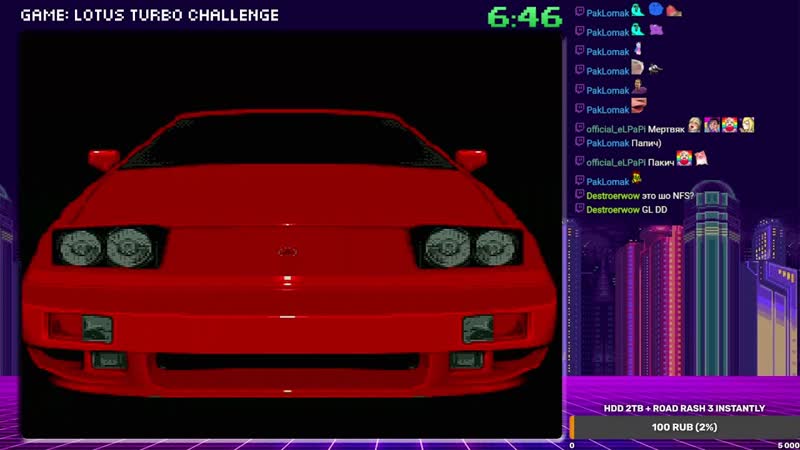Click Twitch badge on the Пакич message
800x450 pixels.
(580, 161)
